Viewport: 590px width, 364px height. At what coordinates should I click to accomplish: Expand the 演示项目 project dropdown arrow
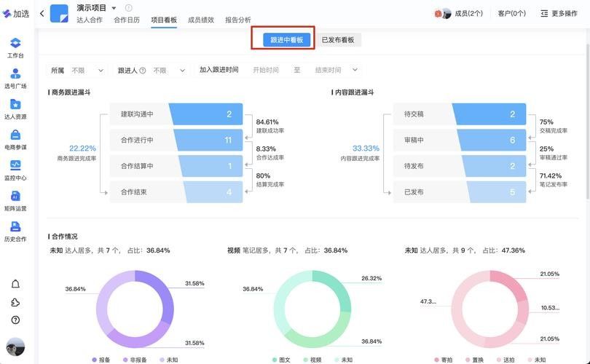pos(114,8)
